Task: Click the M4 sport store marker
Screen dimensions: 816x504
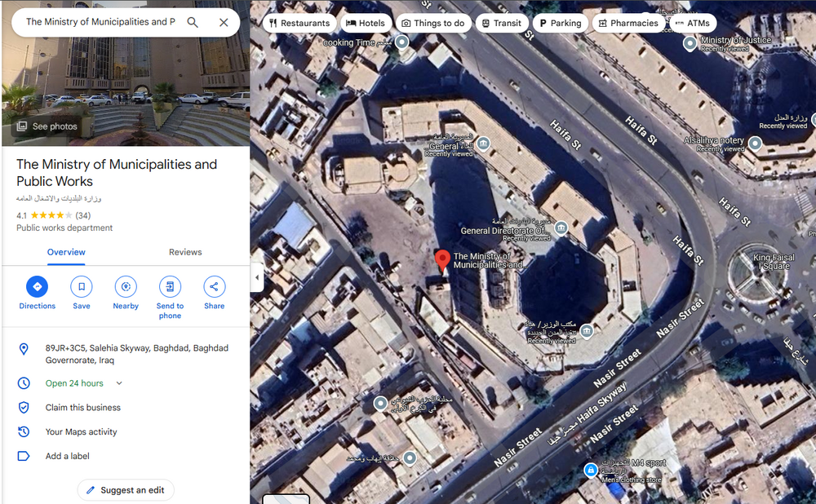Action: 590,470
